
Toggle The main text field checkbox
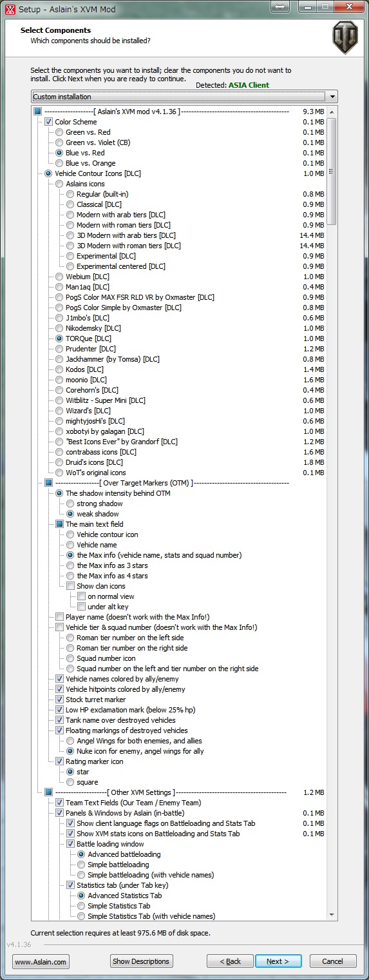pyautogui.click(x=60, y=524)
